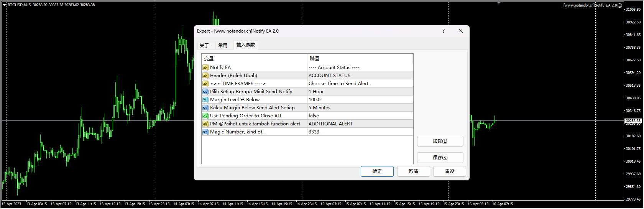Confirm with the 确定 button
Image resolution: width=644 pixels, height=209 pixels.
tap(377, 171)
